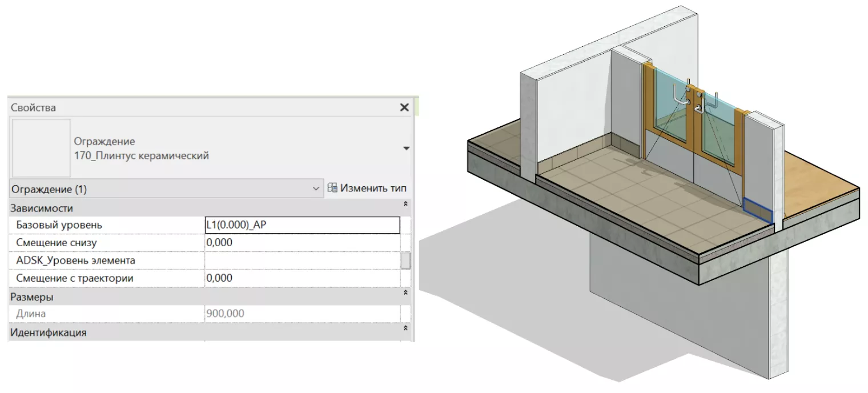This screenshot has height=393, width=868.
Task: Click the Смещение снизу value field
Action: pos(302,243)
